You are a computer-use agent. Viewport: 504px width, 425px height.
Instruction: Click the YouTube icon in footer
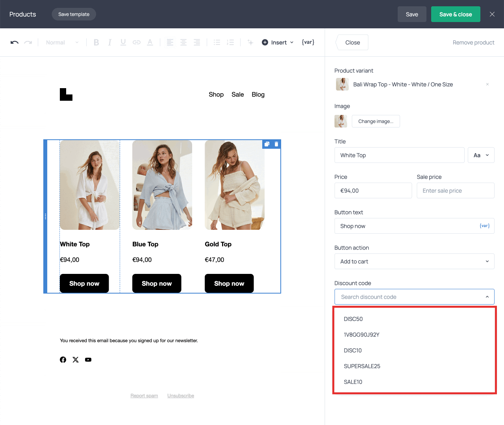[88, 360]
